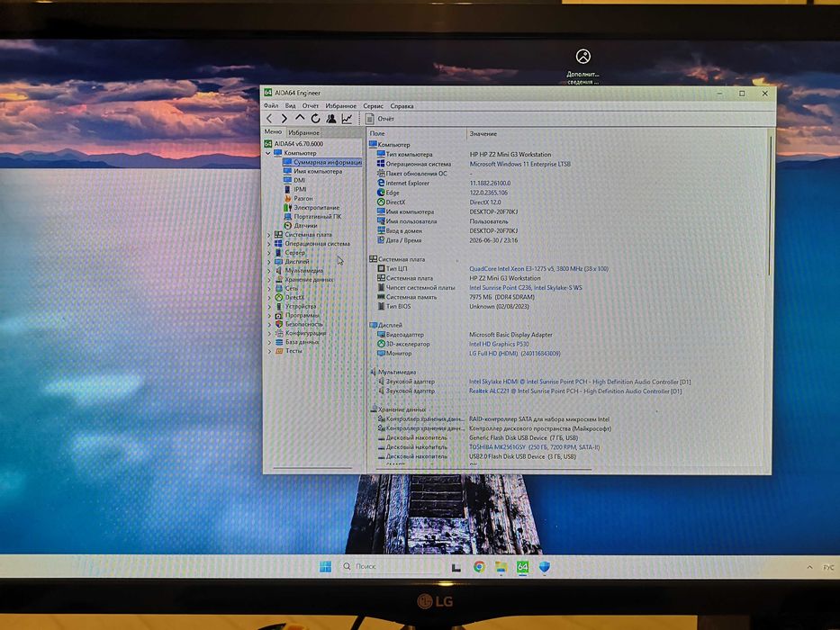840x630 pixels.
Task: Open Realtek ALC221 audio adapter link
Action: pos(574,391)
